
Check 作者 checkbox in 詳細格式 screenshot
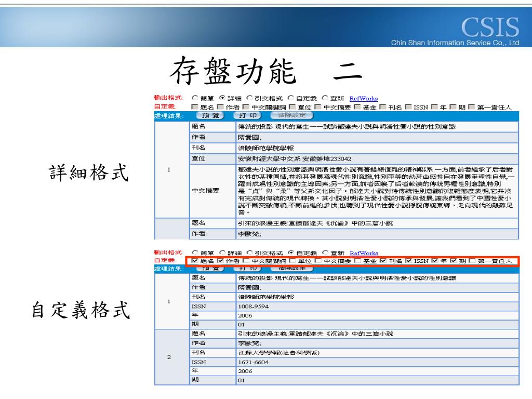click(x=220, y=107)
